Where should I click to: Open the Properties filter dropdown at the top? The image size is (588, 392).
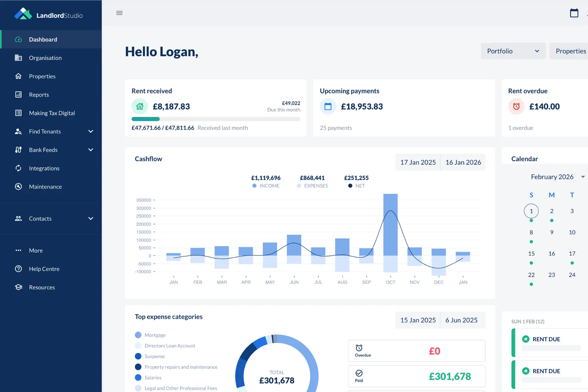(x=569, y=51)
